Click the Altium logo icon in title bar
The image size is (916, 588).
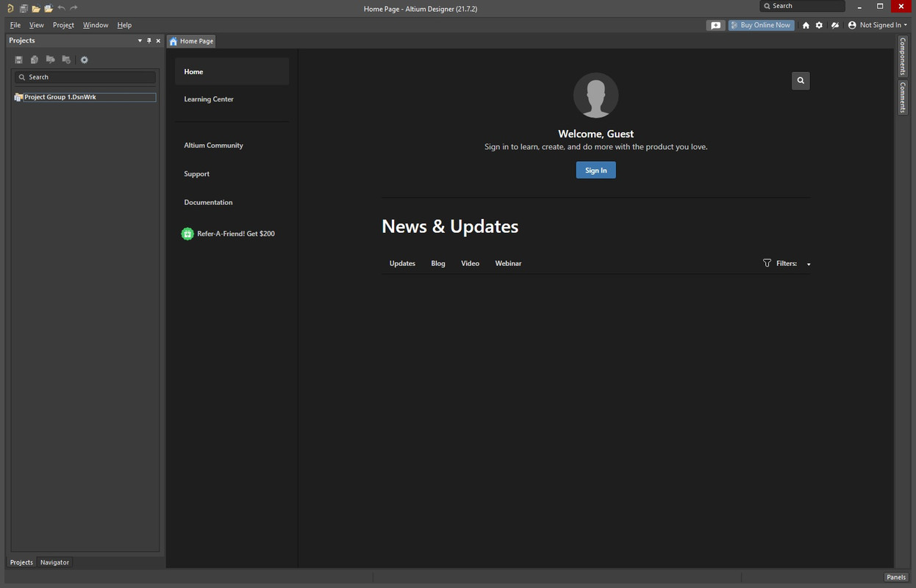tap(10, 8)
